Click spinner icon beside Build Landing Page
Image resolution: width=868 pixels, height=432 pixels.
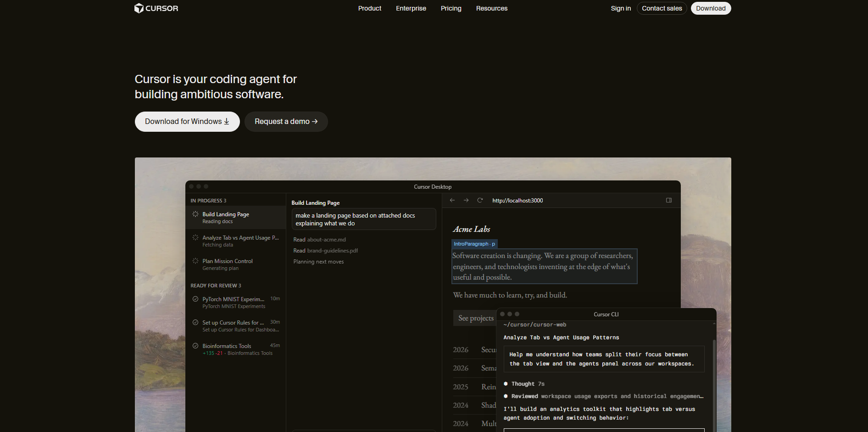(x=195, y=214)
